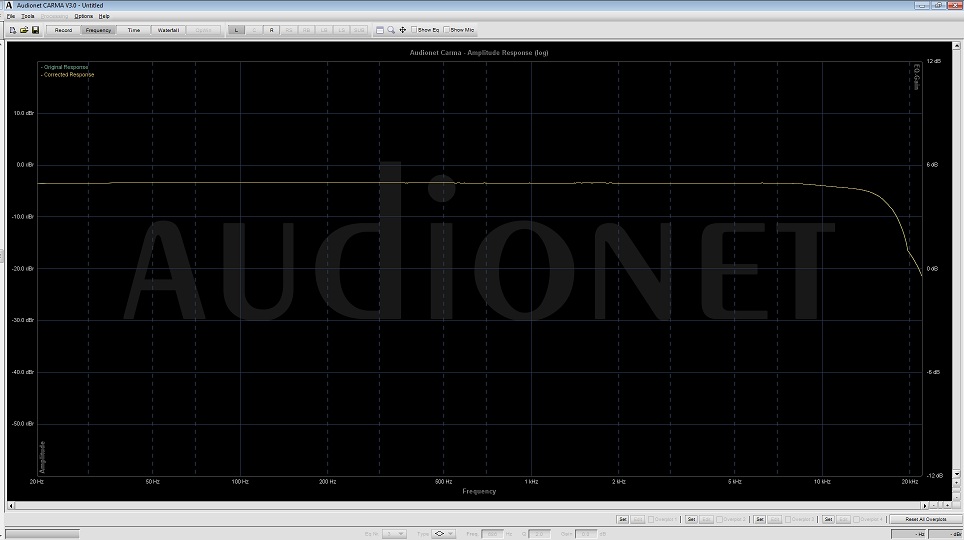
Task: Click Set button for Overplot 1
Action: click(622, 520)
